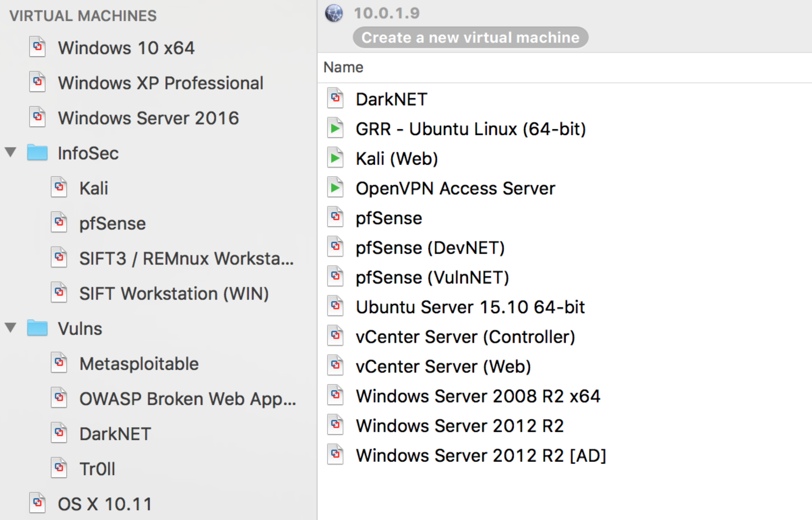Select pfSense (VulnNET) in server list

[x=432, y=277]
